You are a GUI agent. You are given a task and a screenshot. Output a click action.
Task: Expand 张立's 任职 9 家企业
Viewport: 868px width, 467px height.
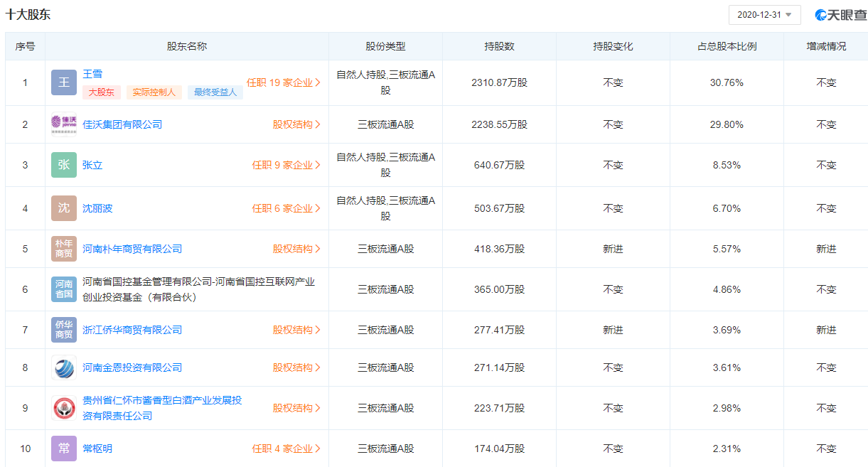click(286, 165)
